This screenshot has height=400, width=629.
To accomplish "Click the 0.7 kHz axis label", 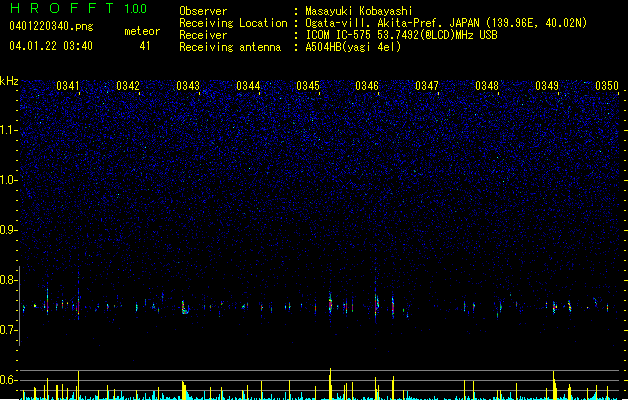I will [x=8, y=330].
